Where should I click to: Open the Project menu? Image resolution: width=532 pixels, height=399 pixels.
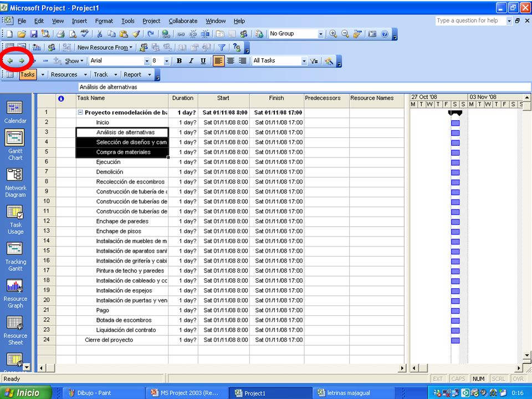(x=151, y=21)
